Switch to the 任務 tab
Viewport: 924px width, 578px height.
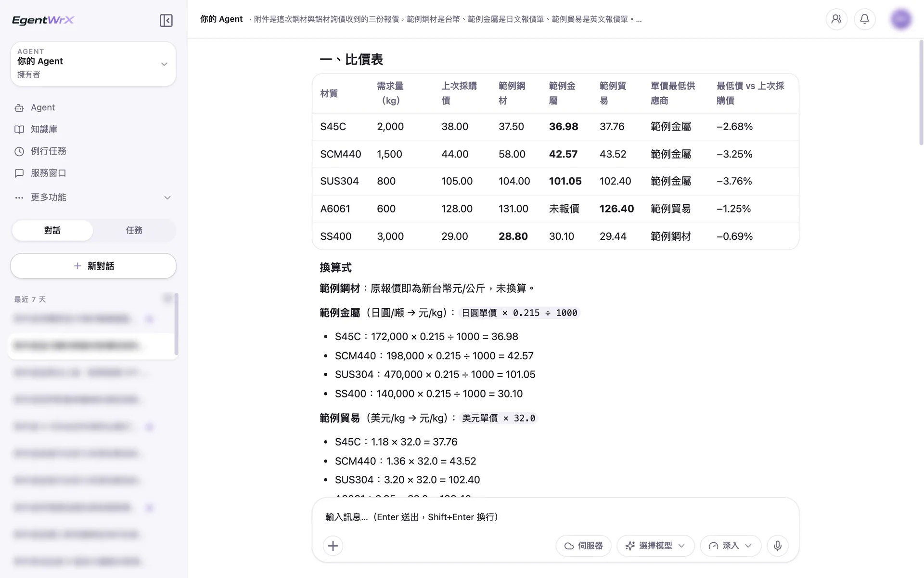134,230
